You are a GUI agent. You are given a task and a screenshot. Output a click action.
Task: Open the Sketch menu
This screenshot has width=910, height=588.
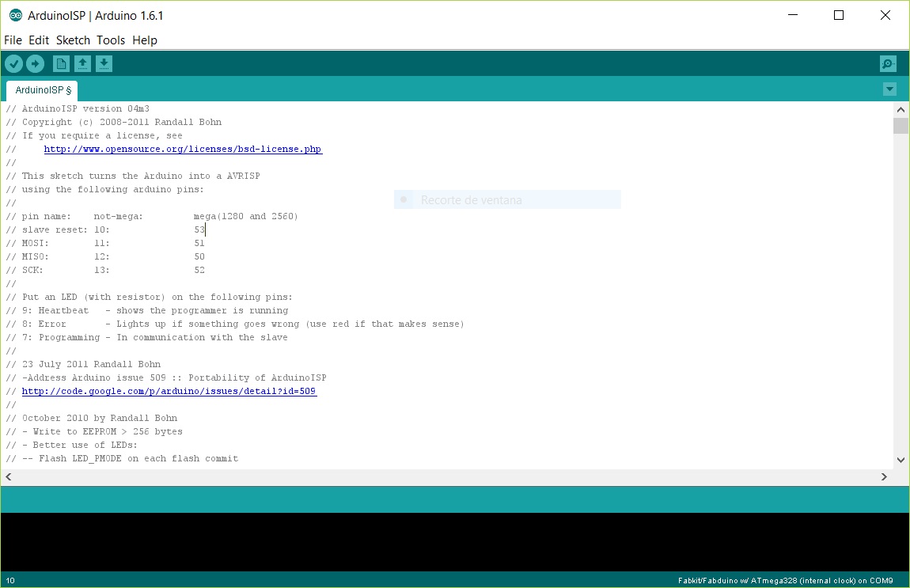click(x=73, y=40)
